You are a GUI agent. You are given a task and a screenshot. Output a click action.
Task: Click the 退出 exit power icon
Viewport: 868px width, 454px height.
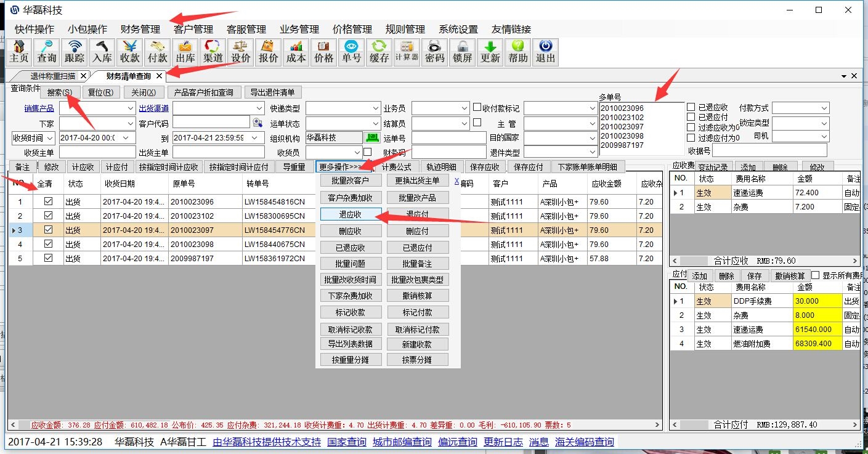tap(545, 52)
